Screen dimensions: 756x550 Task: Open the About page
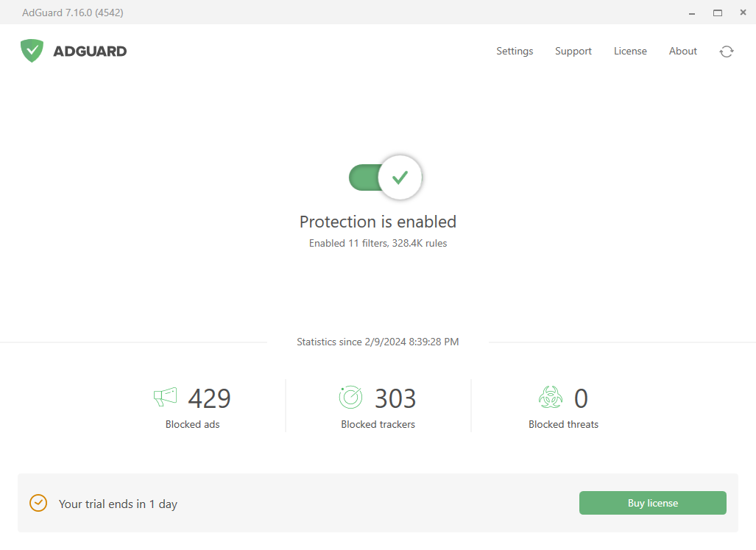pos(682,51)
